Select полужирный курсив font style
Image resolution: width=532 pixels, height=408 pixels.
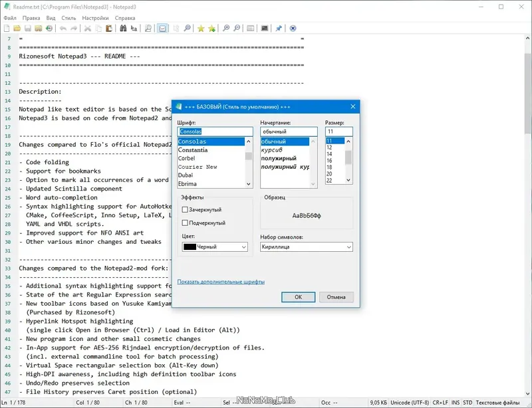[285, 167]
